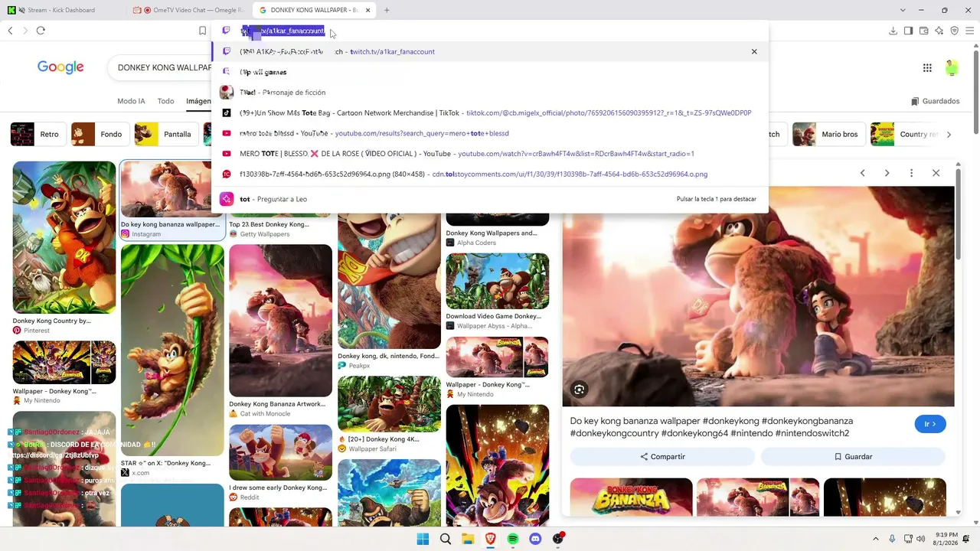Open the Tote Bag TikTok suggestion
Image resolution: width=980 pixels, height=551 pixels.
pyautogui.click(x=490, y=113)
